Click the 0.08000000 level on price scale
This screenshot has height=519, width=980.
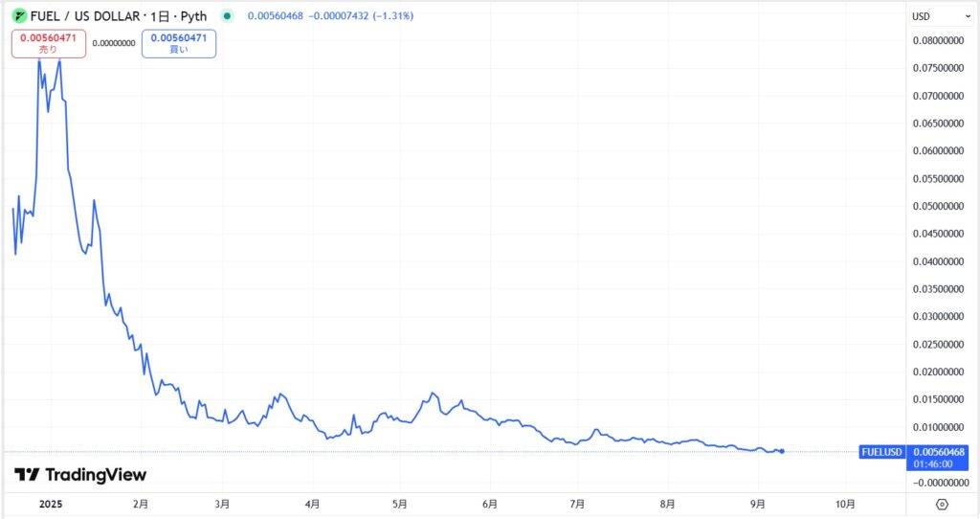(939, 41)
